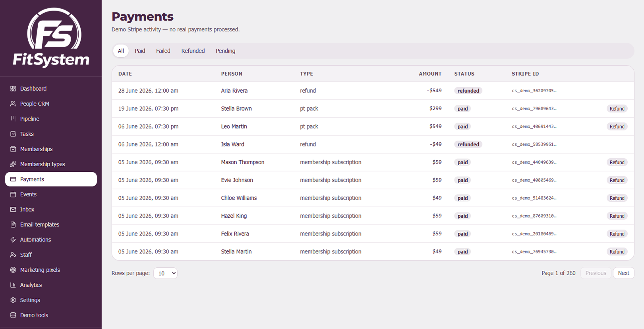Click the refunded status on Isla Ward's row

468,144
